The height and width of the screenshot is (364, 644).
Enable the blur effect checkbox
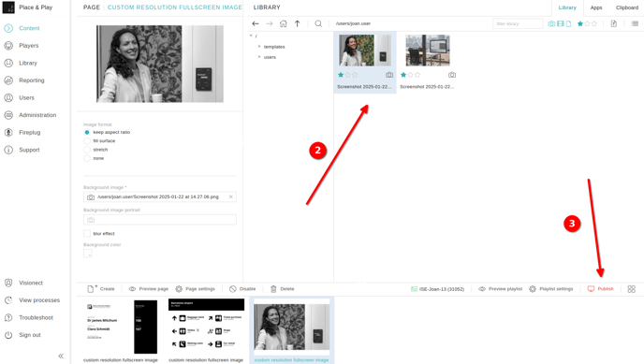(87, 234)
